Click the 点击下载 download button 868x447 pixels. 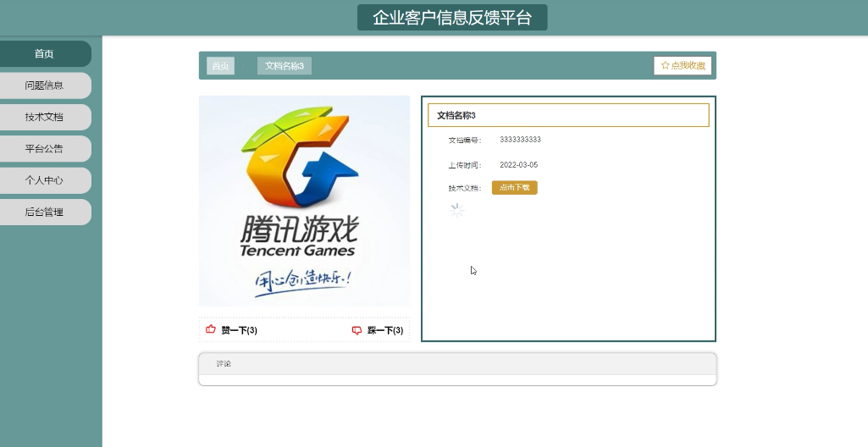tap(514, 188)
